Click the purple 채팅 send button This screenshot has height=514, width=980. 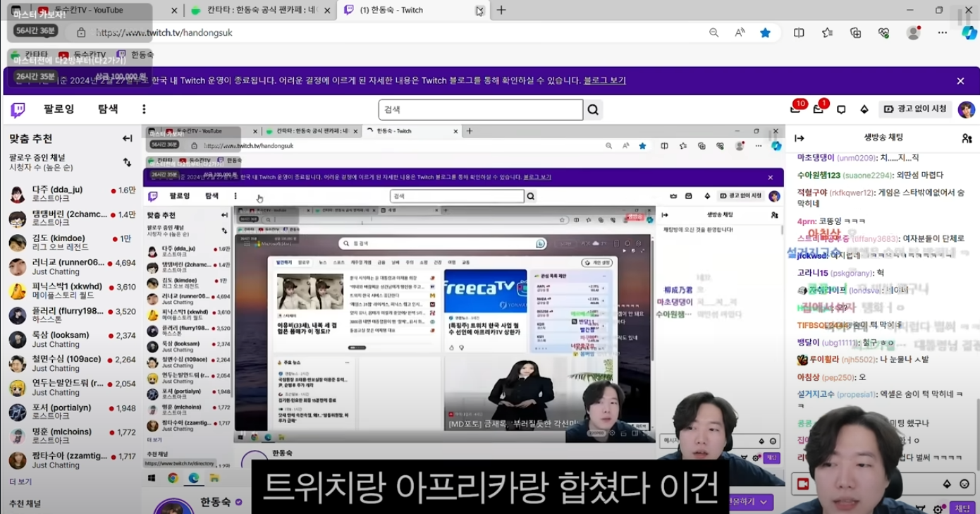pos(962,508)
